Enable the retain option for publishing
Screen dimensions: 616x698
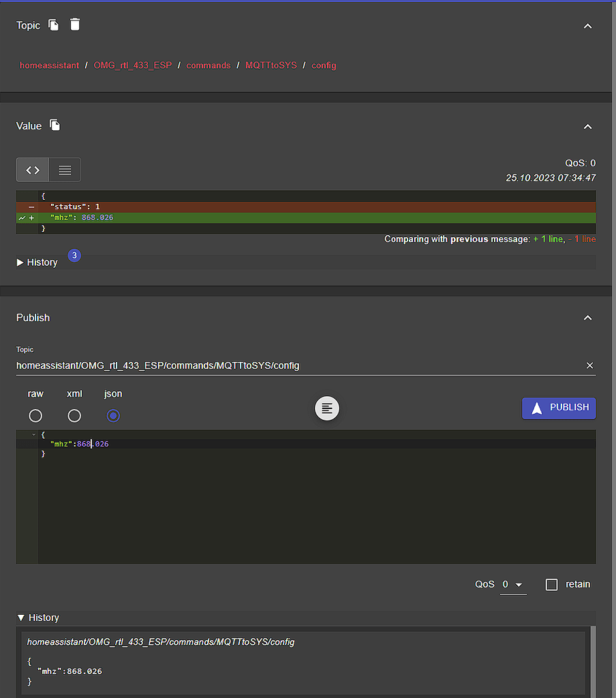(x=551, y=584)
